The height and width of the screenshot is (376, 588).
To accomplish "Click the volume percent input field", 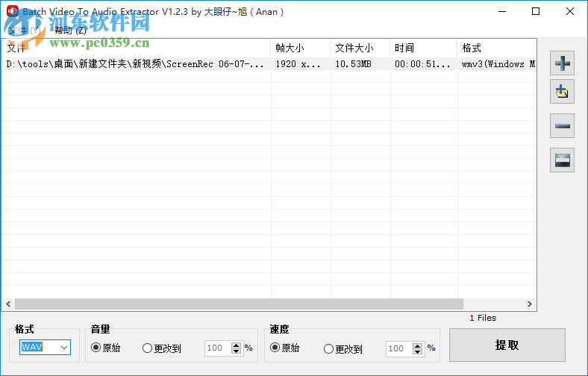I will (x=218, y=348).
